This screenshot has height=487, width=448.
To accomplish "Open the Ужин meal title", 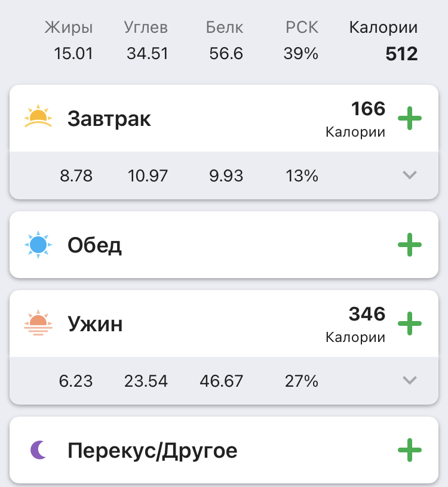I will click(96, 324).
